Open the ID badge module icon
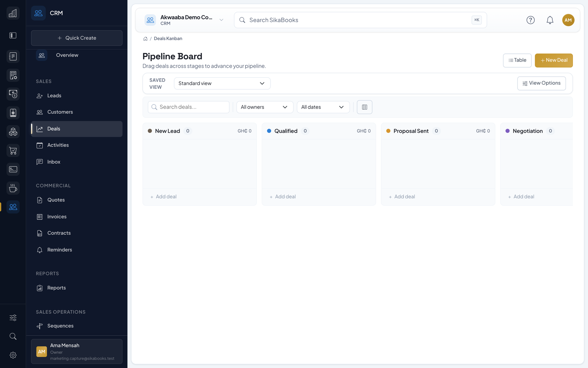Image resolution: width=588 pixels, height=368 pixels. point(13,113)
